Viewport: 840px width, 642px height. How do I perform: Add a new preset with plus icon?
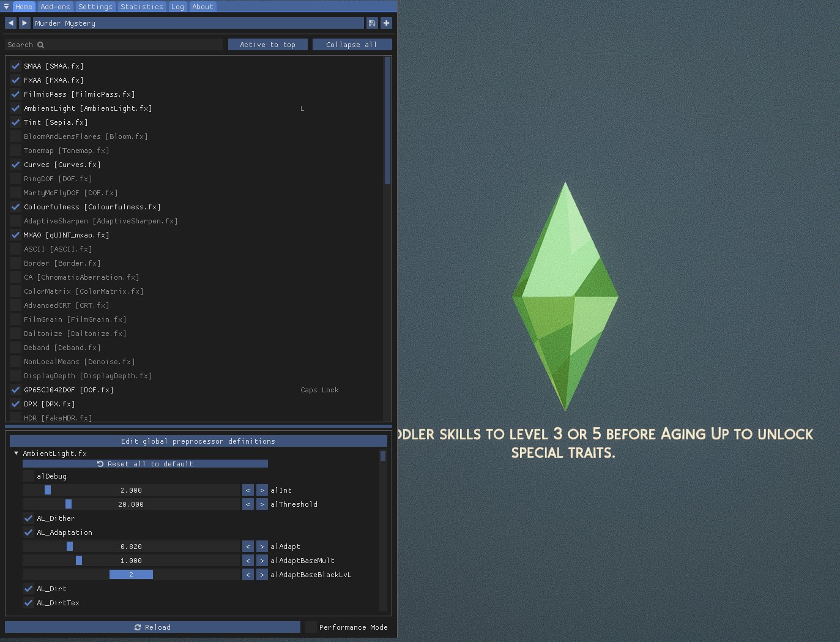point(386,23)
